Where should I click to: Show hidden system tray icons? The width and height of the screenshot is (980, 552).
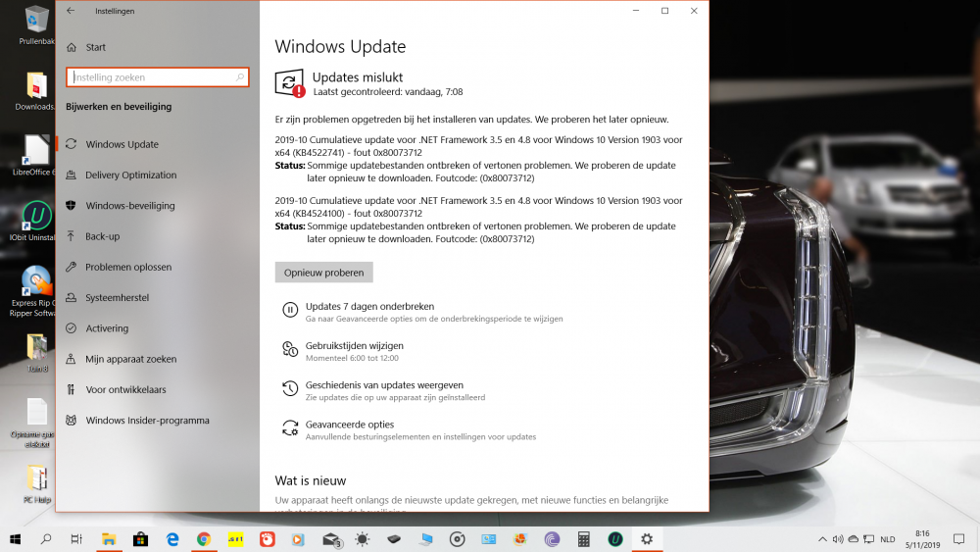(x=822, y=539)
